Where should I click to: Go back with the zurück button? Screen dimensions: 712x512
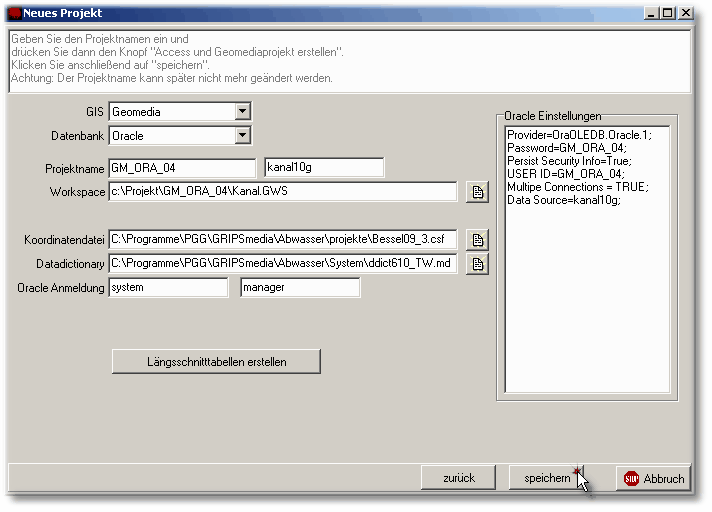(x=458, y=478)
